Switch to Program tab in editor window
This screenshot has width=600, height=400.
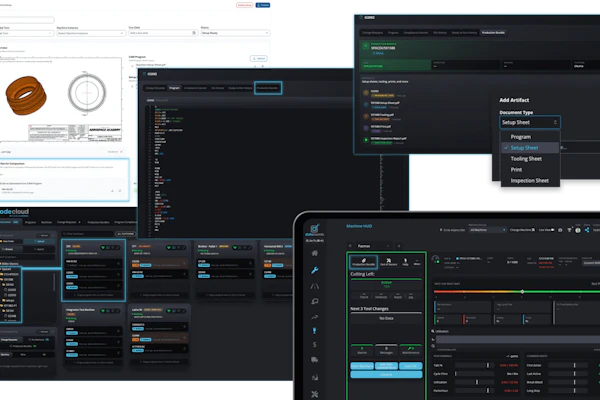coord(174,88)
